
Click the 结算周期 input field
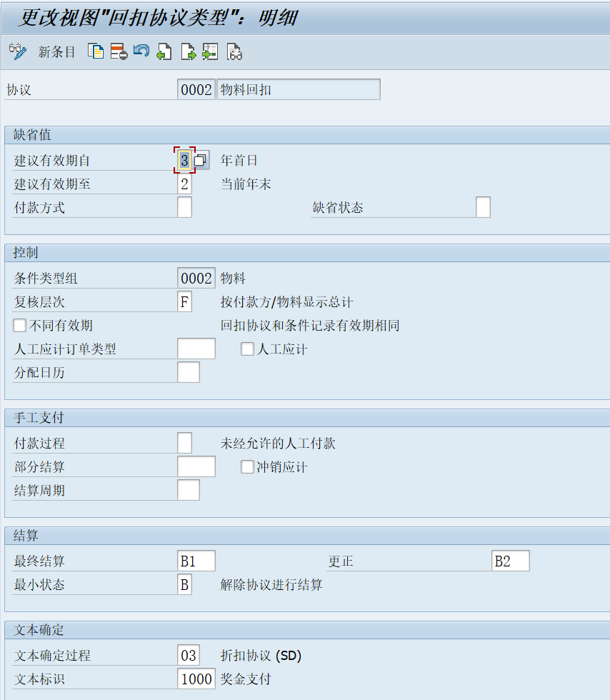189,490
